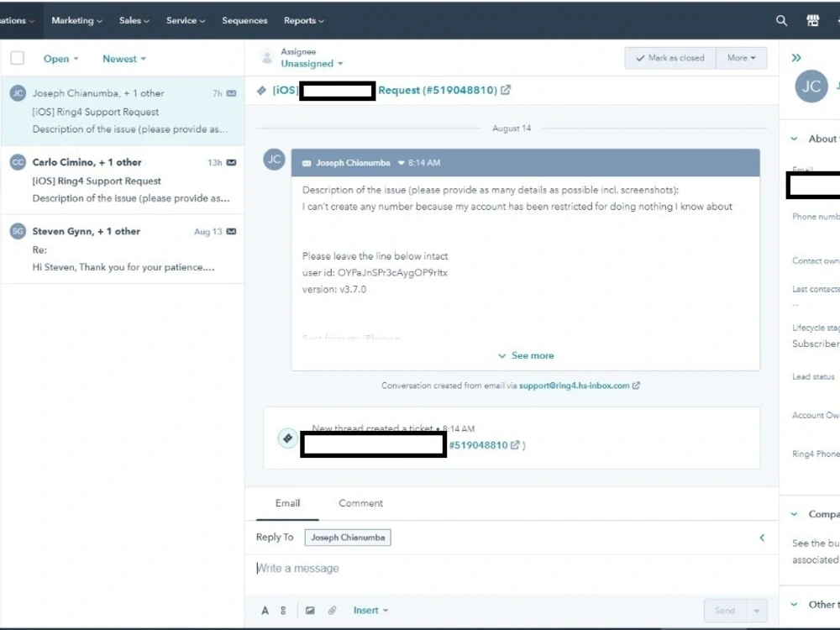Open external link icon next to support@ring4 address

[636, 386]
